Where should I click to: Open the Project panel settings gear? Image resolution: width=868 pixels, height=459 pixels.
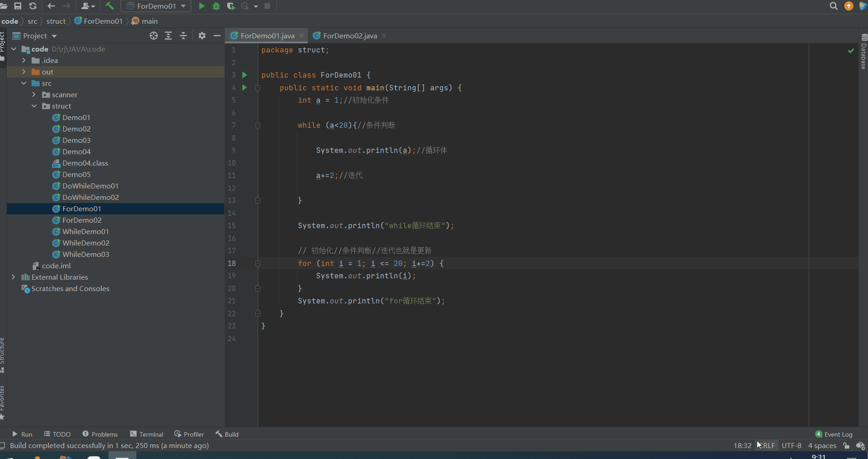[x=202, y=36]
